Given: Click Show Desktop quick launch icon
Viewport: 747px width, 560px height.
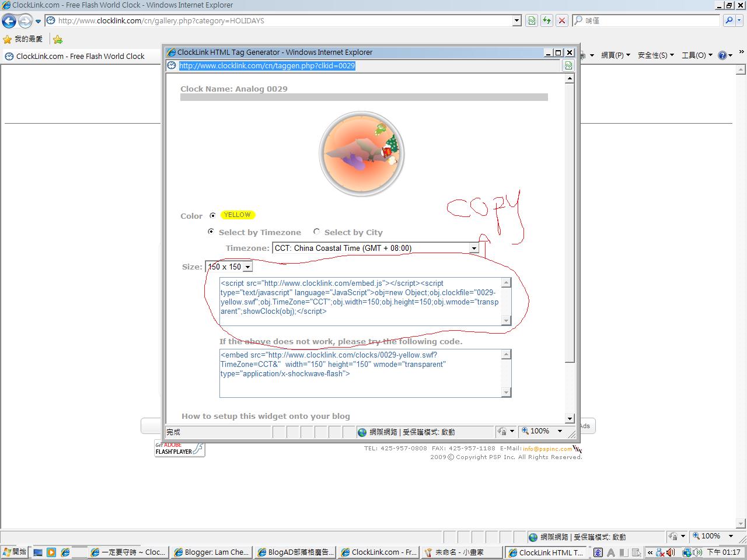Looking at the screenshot, I should point(38,552).
